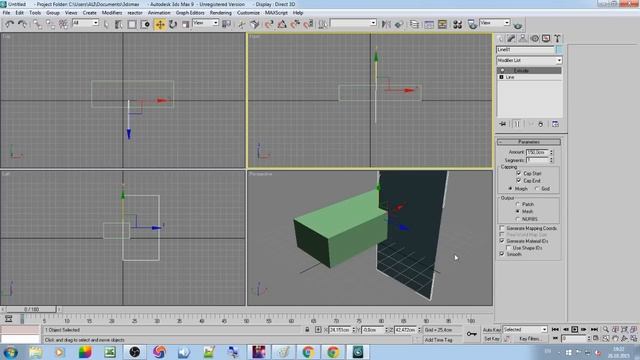Click the Use Pivot Point Center icon
Screen dimensions: 640x360
(227, 24)
